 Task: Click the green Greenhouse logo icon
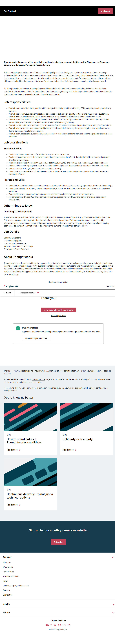18,328
